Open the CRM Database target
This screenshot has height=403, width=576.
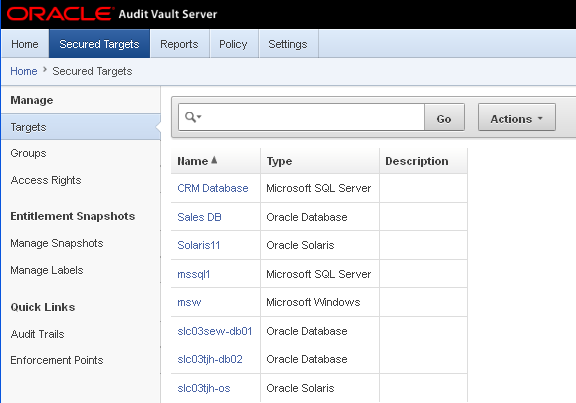[x=213, y=188]
